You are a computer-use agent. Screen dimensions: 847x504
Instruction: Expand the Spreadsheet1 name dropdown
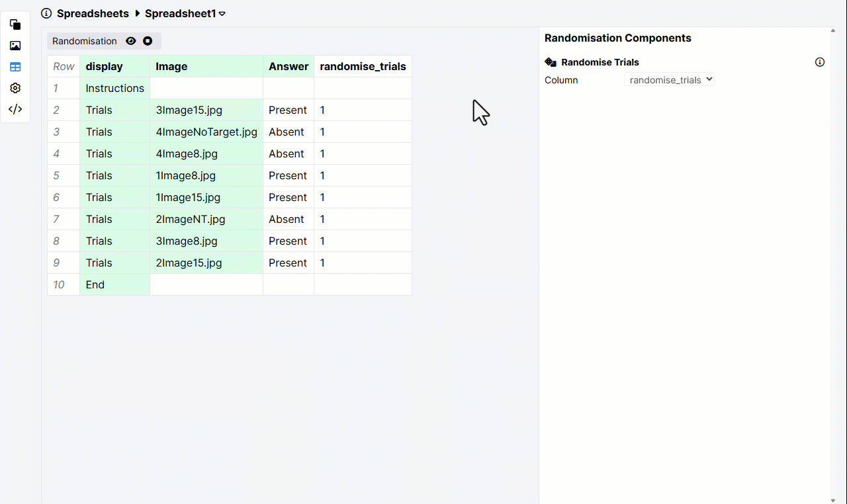click(223, 13)
